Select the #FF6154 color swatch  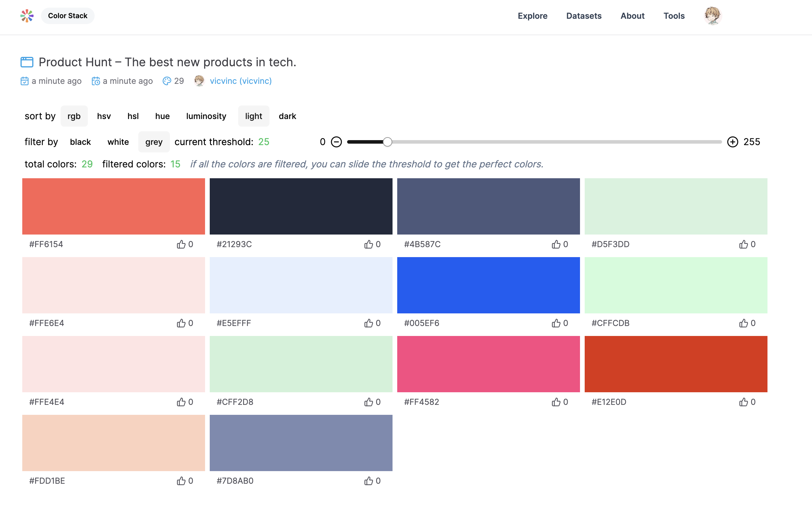tap(114, 206)
